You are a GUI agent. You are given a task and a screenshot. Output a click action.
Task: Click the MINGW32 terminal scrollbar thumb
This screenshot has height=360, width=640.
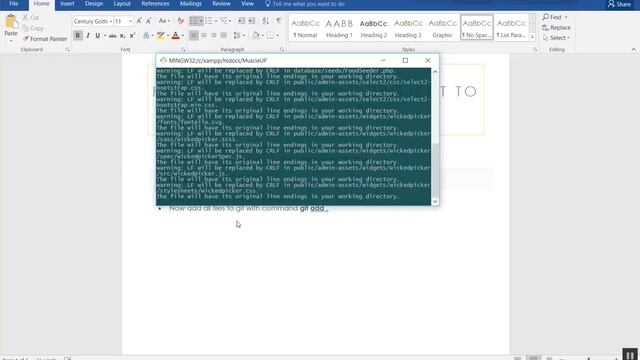[x=435, y=170]
